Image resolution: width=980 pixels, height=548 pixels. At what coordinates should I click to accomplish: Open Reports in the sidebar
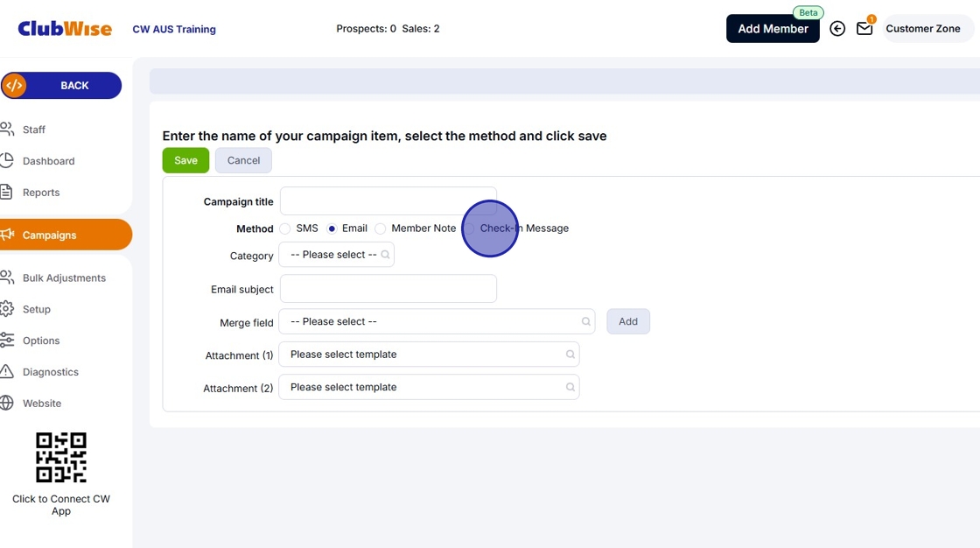(x=41, y=192)
